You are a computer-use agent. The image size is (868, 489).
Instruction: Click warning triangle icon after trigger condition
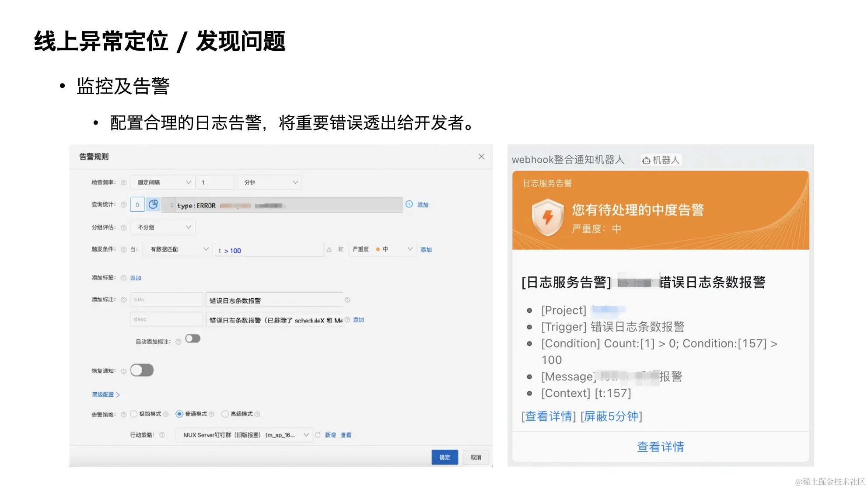pyautogui.click(x=329, y=249)
